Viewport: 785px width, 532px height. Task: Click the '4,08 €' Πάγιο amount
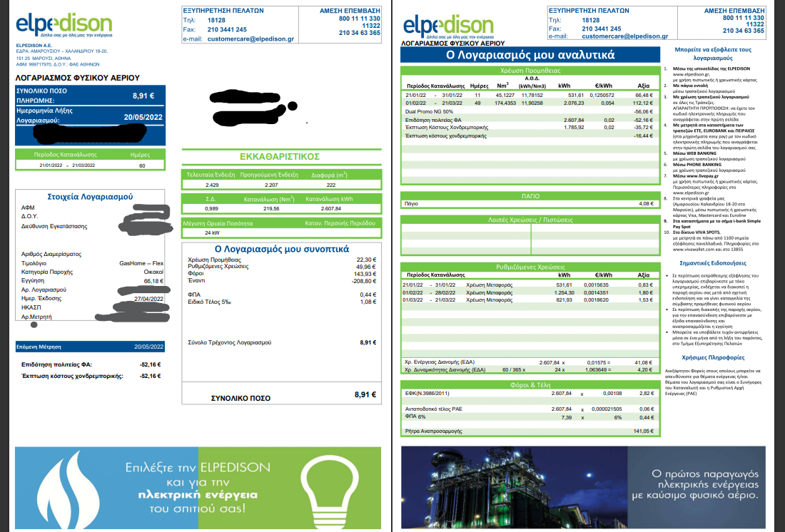646,204
